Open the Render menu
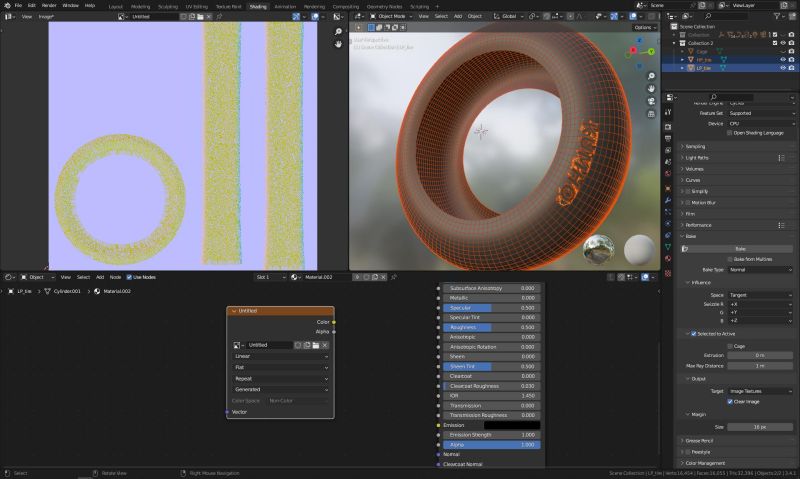The height and width of the screenshot is (479, 800). pos(49,6)
